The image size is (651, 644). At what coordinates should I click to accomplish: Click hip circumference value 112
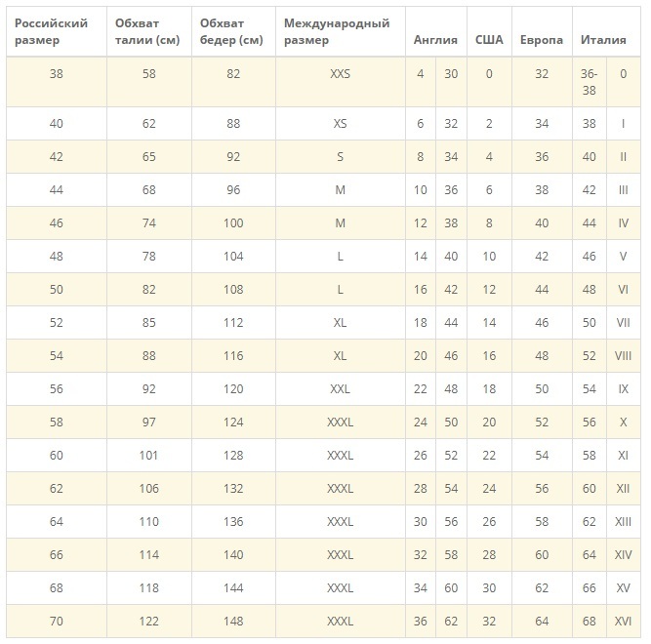pyautogui.click(x=234, y=323)
